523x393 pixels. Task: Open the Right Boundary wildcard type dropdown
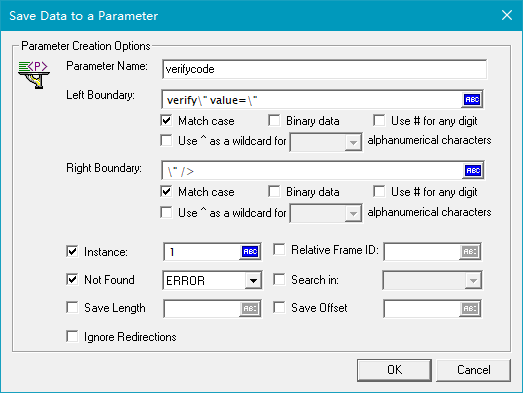click(x=353, y=214)
